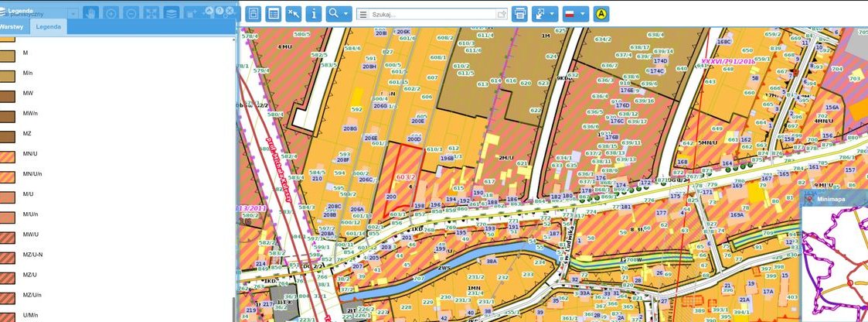Image resolution: width=868 pixels, height=322 pixels.
Task: Select the pan hand tool
Action: point(91,13)
